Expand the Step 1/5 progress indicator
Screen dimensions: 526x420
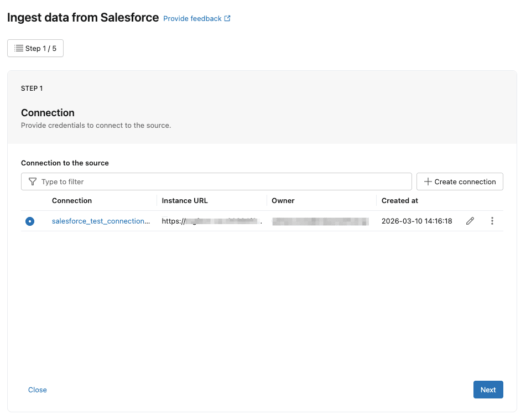(35, 48)
